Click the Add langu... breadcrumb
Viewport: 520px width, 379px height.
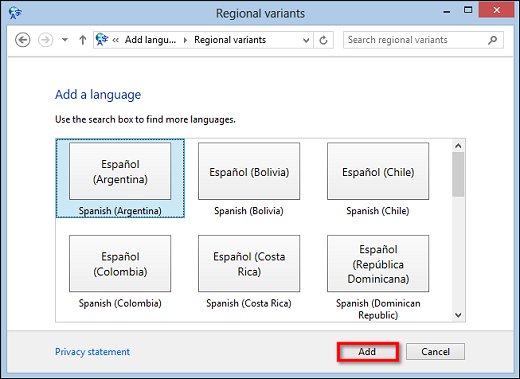coord(150,40)
